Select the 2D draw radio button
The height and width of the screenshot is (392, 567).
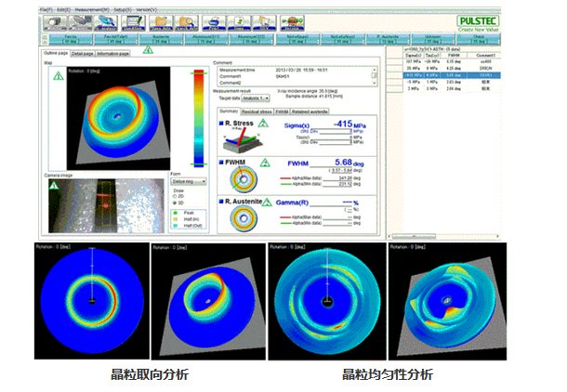(175, 196)
